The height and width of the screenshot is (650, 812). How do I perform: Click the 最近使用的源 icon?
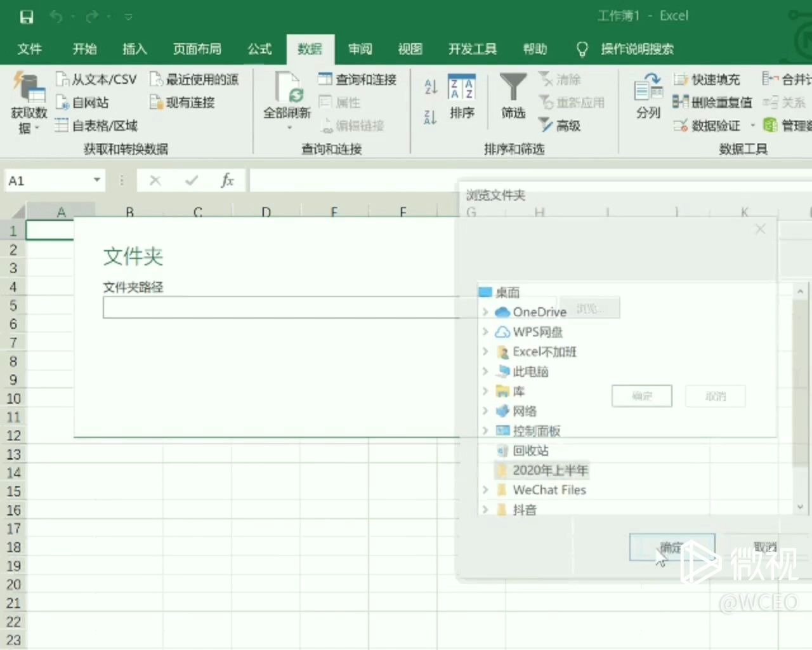coord(157,79)
